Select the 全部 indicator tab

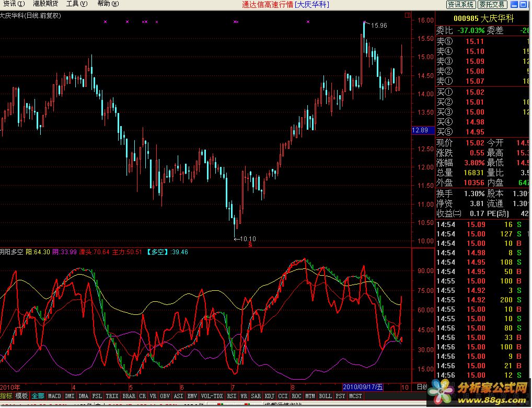point(38,396)
